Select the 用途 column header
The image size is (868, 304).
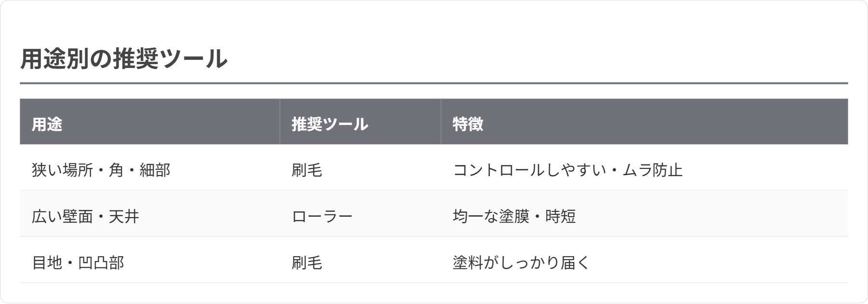pyautogui.click(x=47, y=124)
